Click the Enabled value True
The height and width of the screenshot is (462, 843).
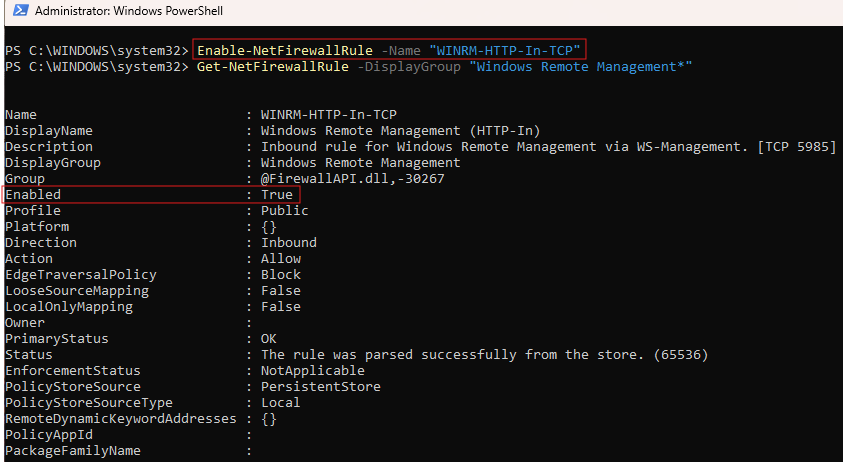click(x=277, y=195)
